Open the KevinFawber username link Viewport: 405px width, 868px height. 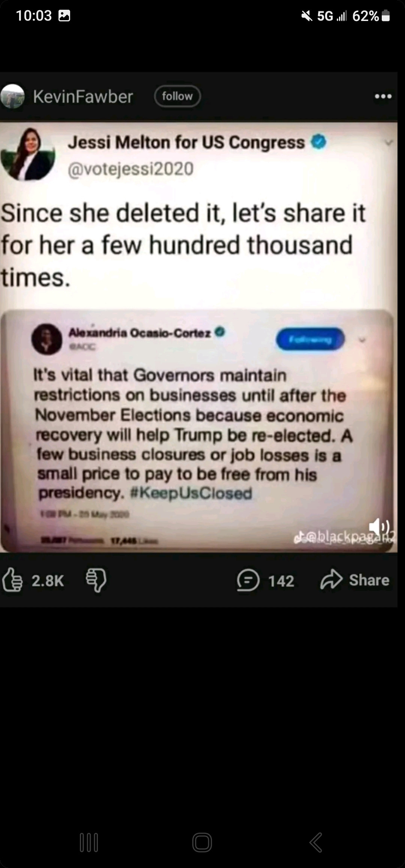click(x=83, y=97)
